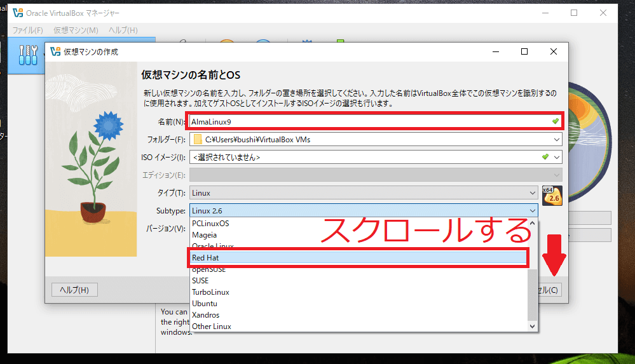This screenshot has width=635, height=364.
Task: Click the yellow folder icon in the Folder field
Action: 198,140
